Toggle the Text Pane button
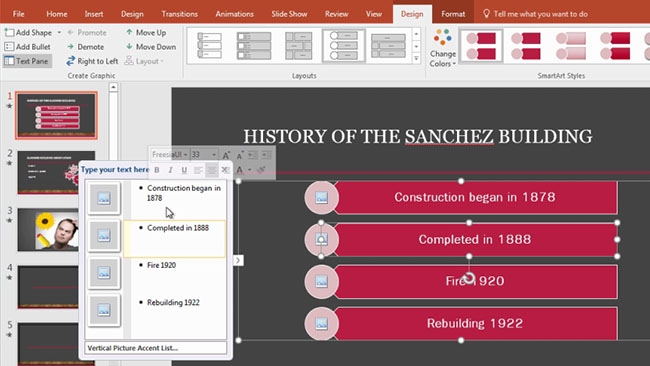 tap(27, 61)
